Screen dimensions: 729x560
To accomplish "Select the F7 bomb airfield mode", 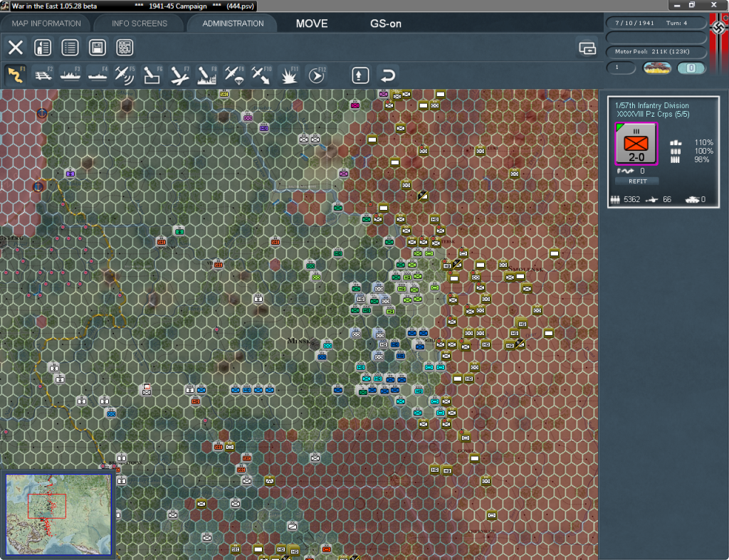I will click(x=179, y=75).
